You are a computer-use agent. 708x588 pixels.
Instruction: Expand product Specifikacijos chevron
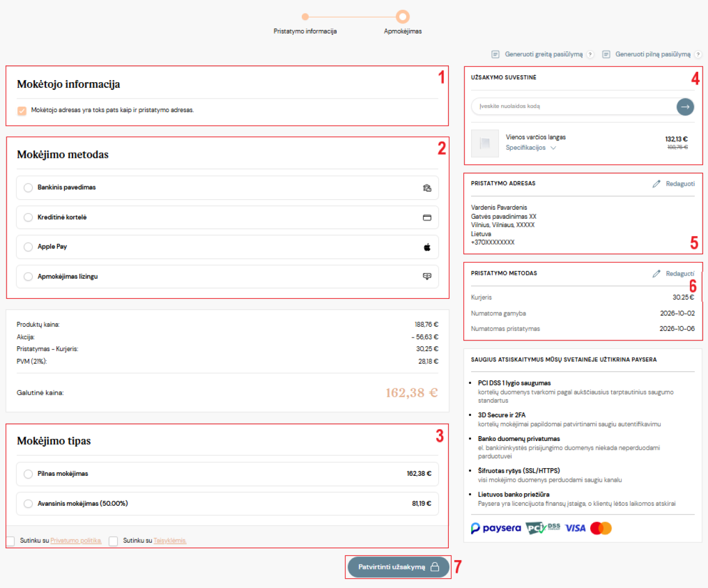[x=553, y=148]
